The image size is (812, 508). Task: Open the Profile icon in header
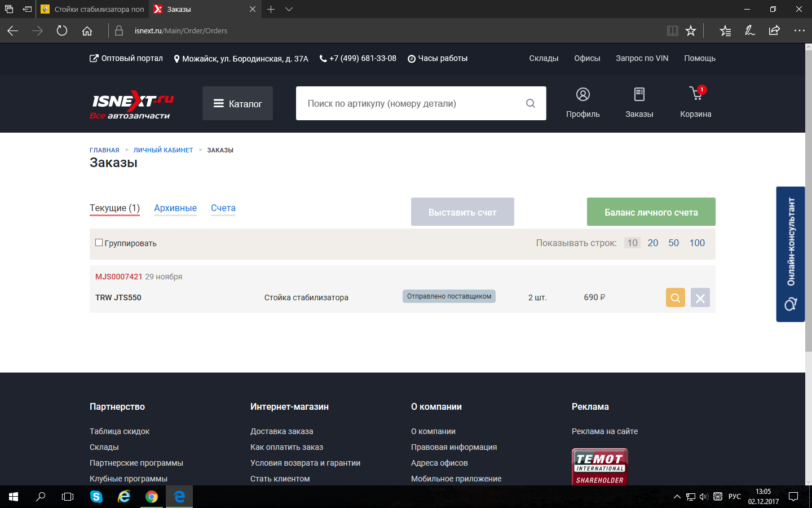[x=582, y=102]
